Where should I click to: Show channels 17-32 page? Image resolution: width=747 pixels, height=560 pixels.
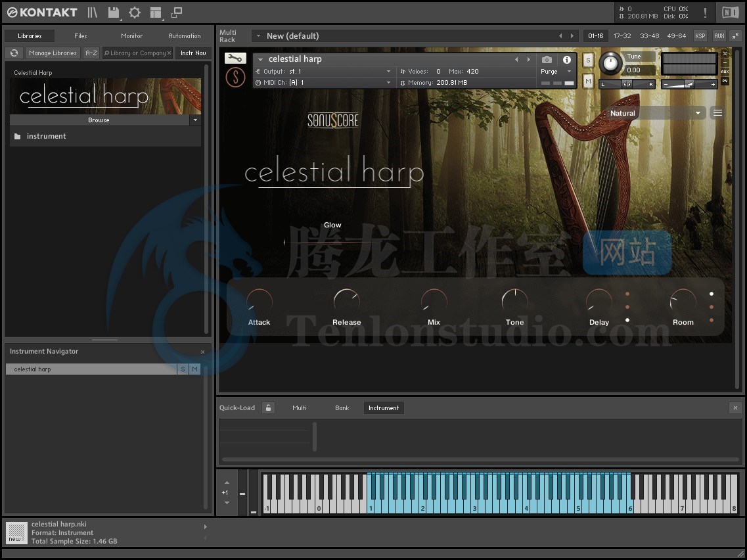pos(622,35)
